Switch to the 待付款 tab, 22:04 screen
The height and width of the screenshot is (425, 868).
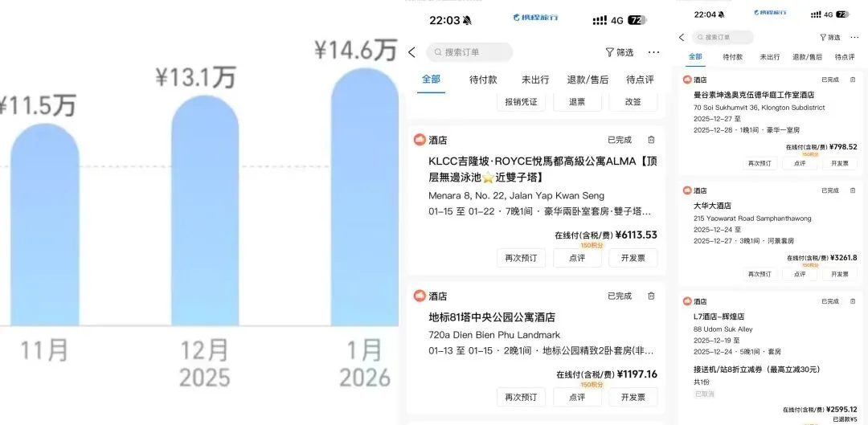(x=732, y=56)
